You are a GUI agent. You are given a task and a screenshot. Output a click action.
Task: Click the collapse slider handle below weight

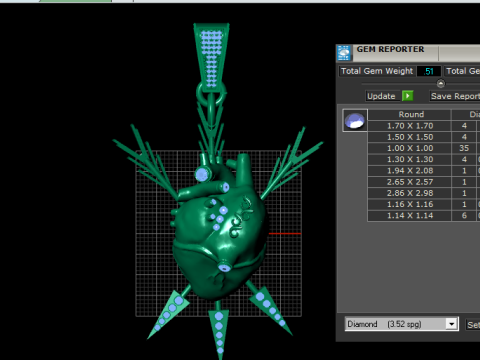pyautogui.click(x=441, y=83)
